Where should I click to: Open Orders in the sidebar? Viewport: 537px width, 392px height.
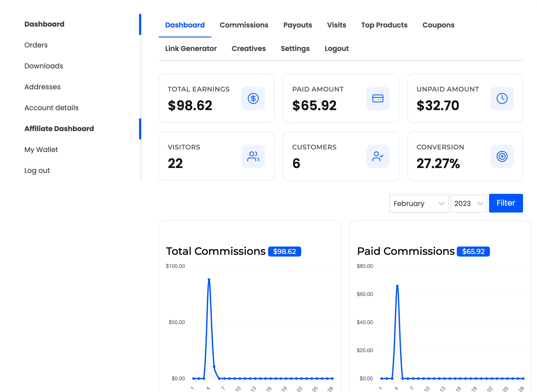pyautogui.click(x=36, y=45)
